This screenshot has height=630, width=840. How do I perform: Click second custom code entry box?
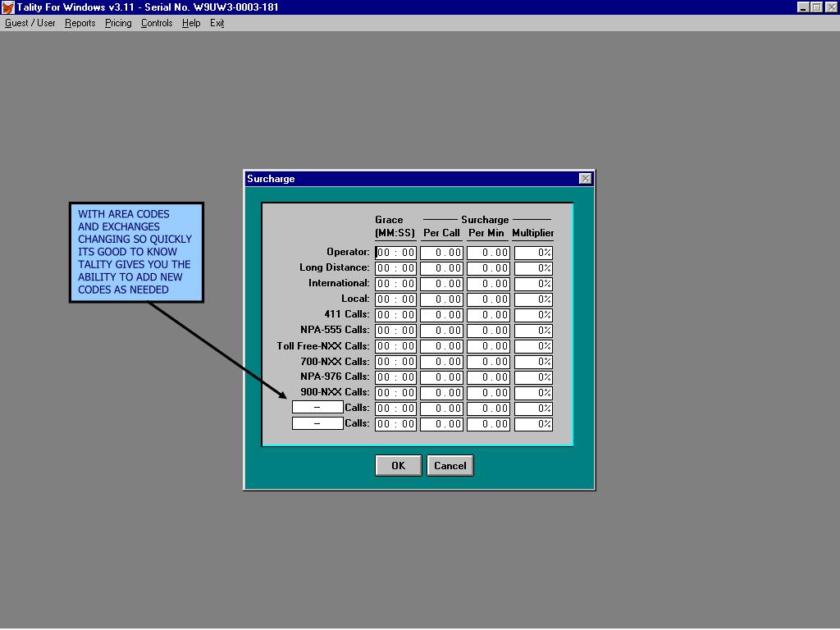click(x=317, y=423)
